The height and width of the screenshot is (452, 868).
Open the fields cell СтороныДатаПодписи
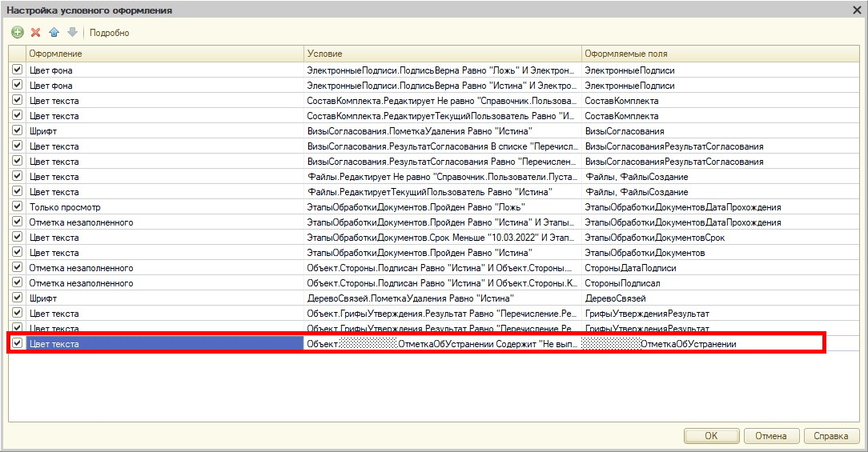pos(720,268)
